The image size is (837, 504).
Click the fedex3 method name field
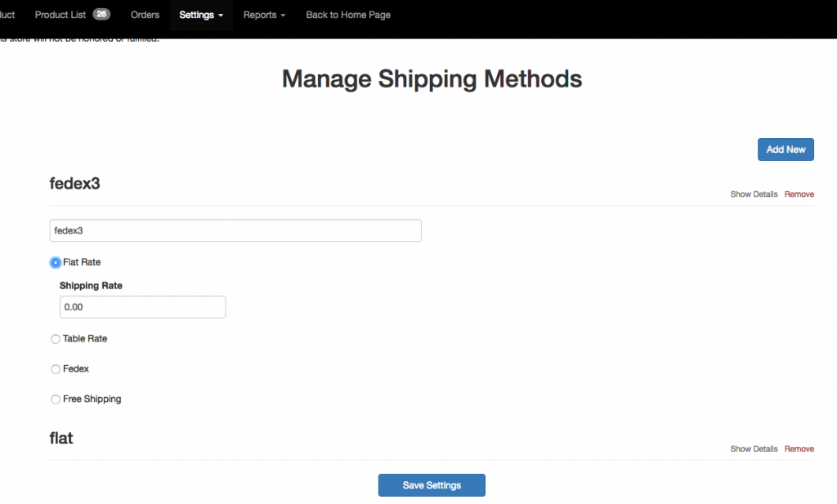click(235, 230)
